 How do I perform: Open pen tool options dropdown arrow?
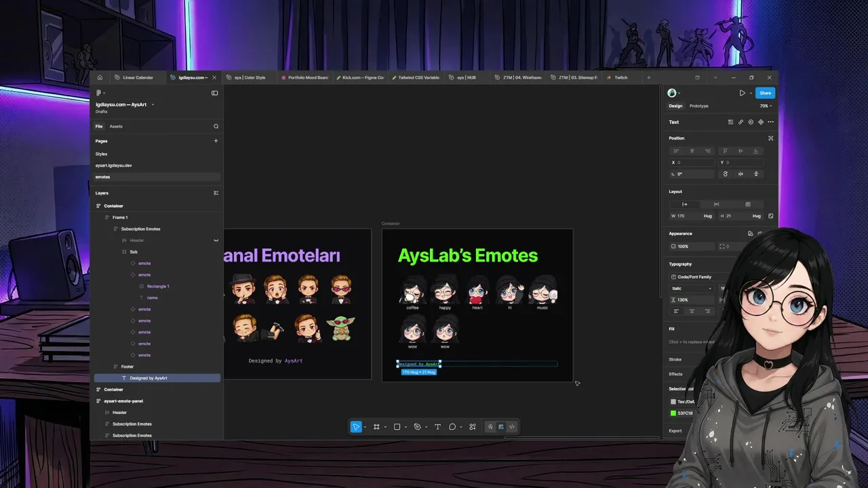(426, 427)
